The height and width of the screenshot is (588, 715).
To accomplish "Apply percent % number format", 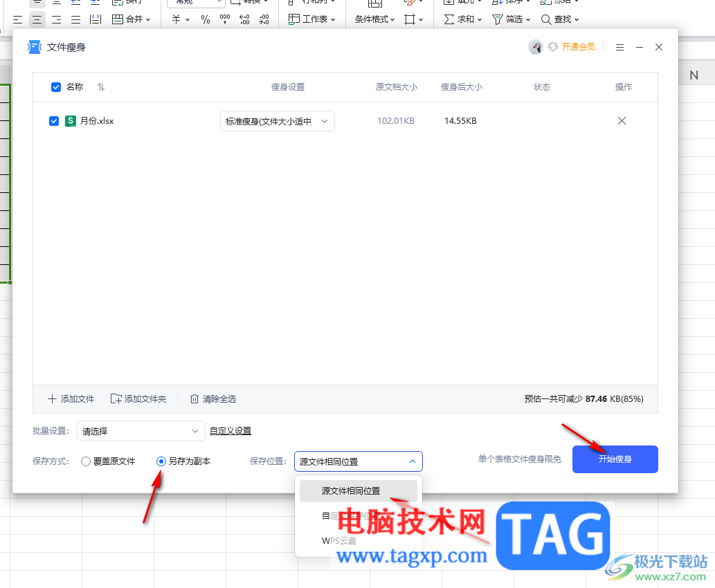I will (x=206, y=19).
